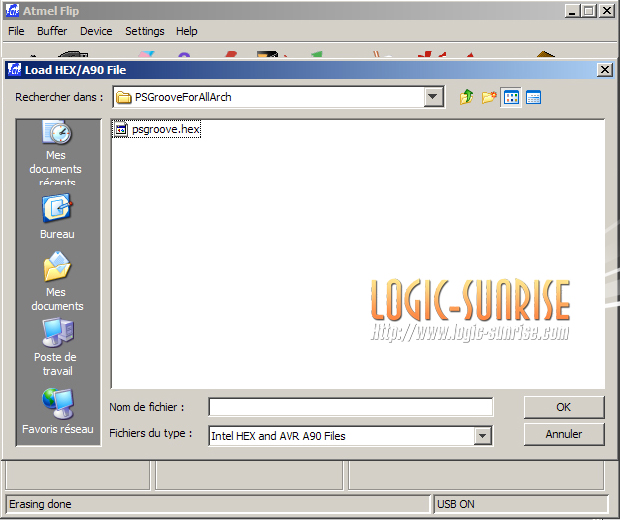This screenshot has height=520, width=620.
Task: Open the Buffer menu
Action: (52, 31)
